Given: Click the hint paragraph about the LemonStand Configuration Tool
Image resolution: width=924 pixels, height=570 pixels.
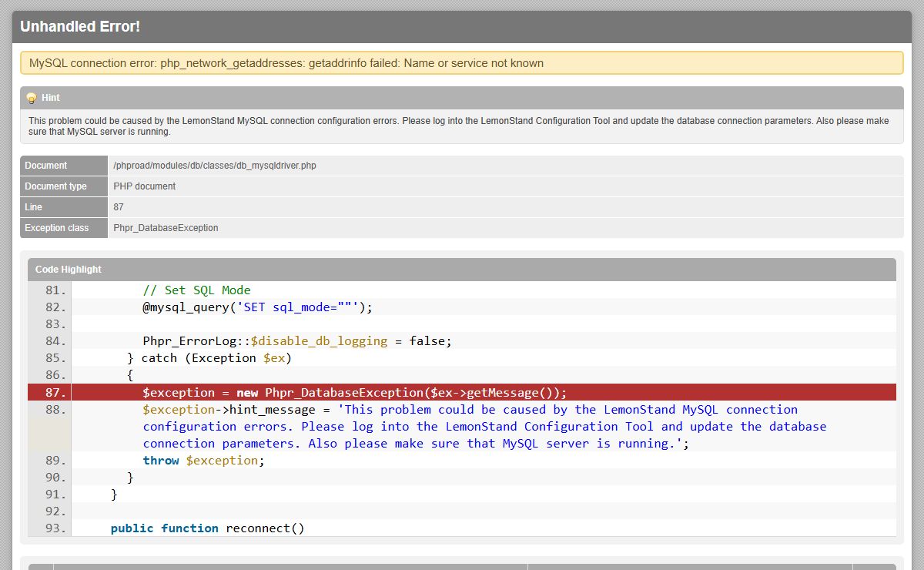Looking at the screenshot, I should tap(459, 126).
